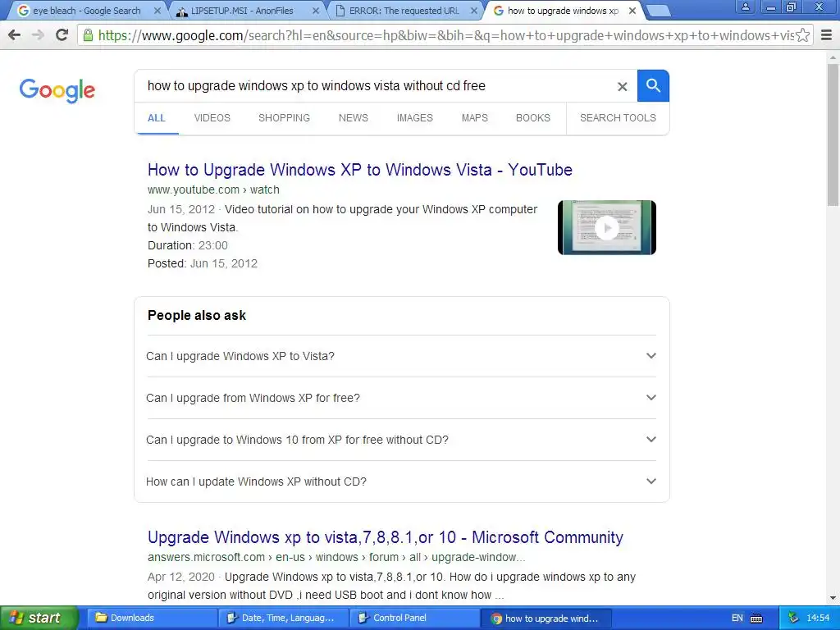Click the taskbar clock showing 14:54

pyautogui.click(x=818, y=619)
